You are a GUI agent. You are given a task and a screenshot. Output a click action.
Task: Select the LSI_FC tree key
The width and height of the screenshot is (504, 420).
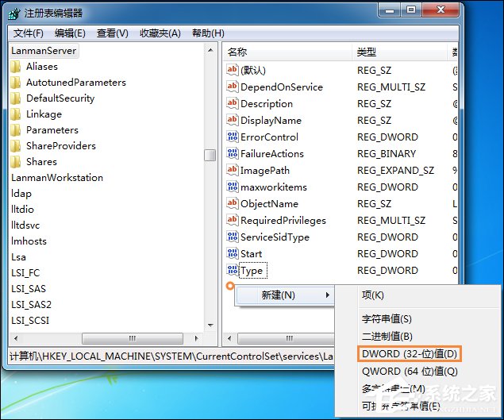tap(25, 273)
